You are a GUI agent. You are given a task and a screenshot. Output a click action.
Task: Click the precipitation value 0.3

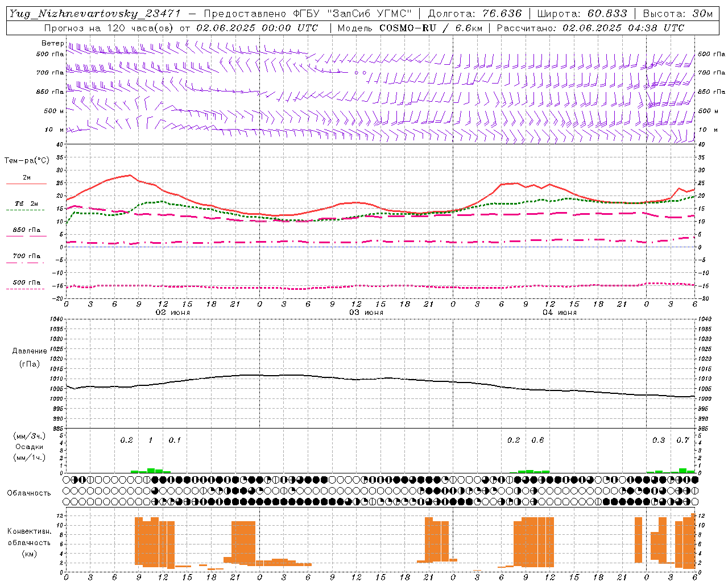point(659,440)
